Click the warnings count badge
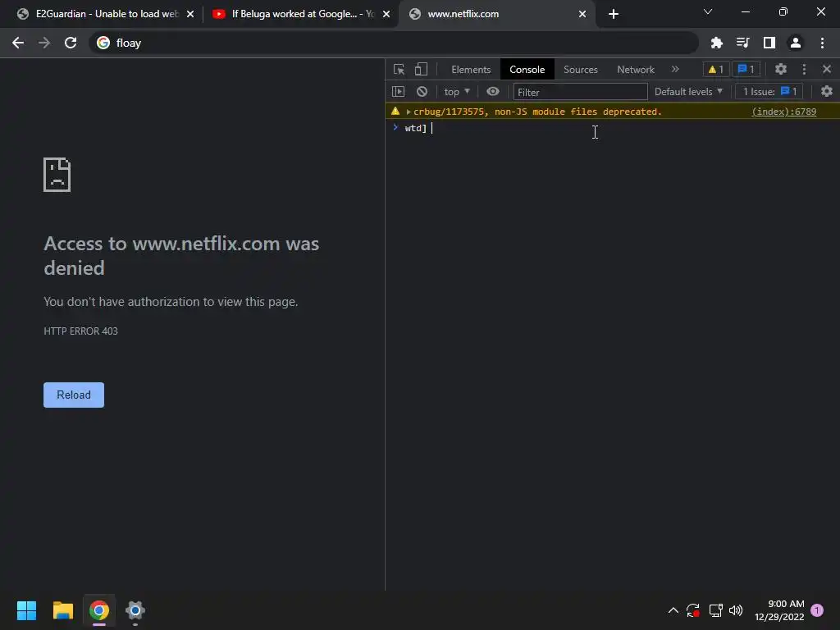This screenshot has height=630, width=840. 715,70
